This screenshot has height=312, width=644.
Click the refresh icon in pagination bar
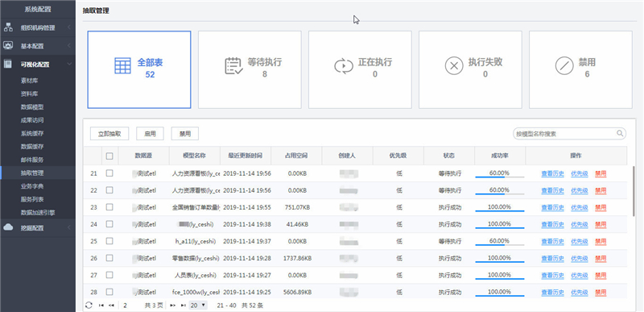(89, 306)
